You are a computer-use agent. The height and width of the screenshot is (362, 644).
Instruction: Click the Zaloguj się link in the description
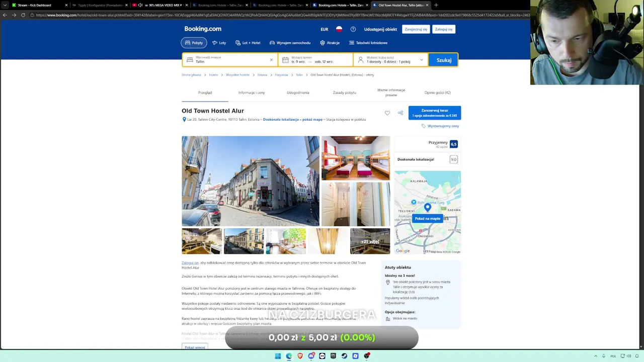(x=190, y=263)
